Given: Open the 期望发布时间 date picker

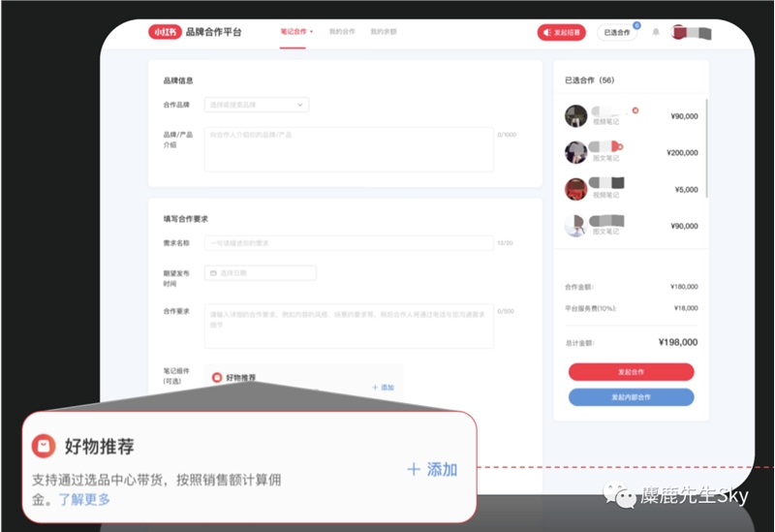Looking at the screenshot, I should click(x=261, y=273).
